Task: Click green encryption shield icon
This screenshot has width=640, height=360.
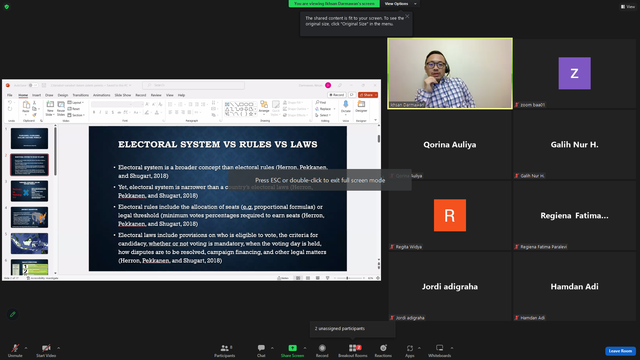Action: 7,7
